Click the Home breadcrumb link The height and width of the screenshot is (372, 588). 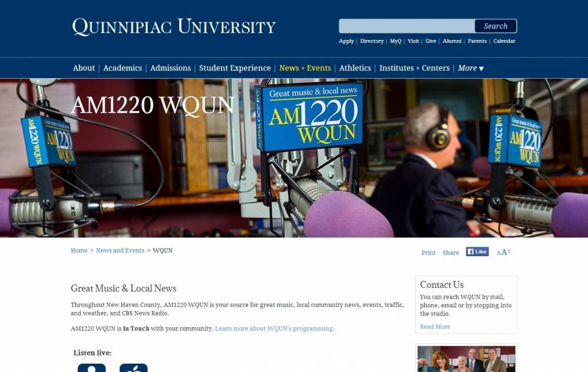pos(79,250)
